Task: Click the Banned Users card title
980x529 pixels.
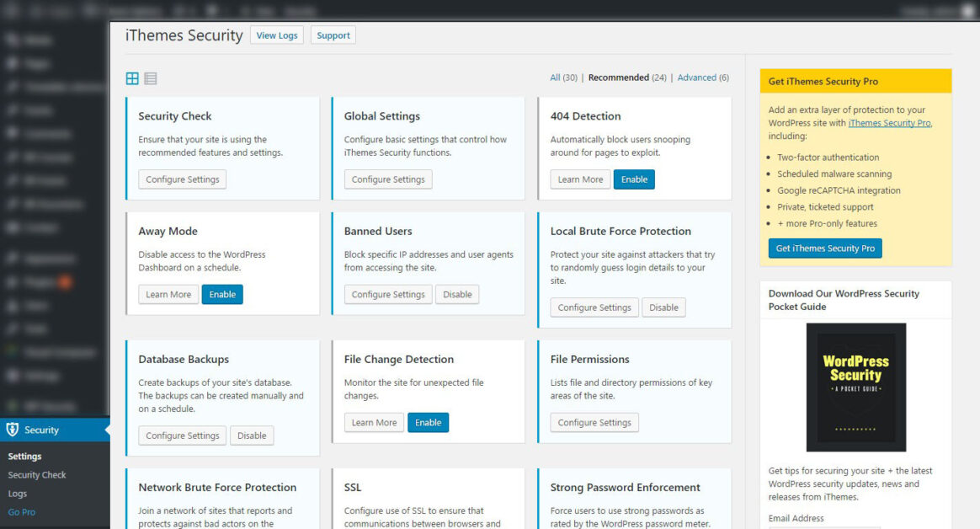Action: (x=378, y=232)
